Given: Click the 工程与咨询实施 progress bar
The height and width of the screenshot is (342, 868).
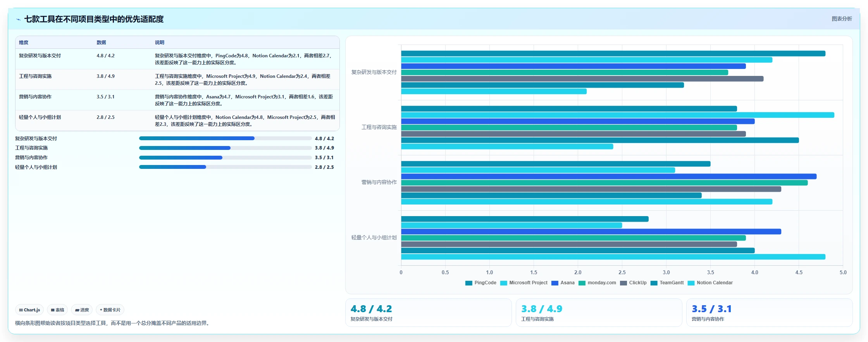Looking at the screenshot, I should tap(225, 148).
